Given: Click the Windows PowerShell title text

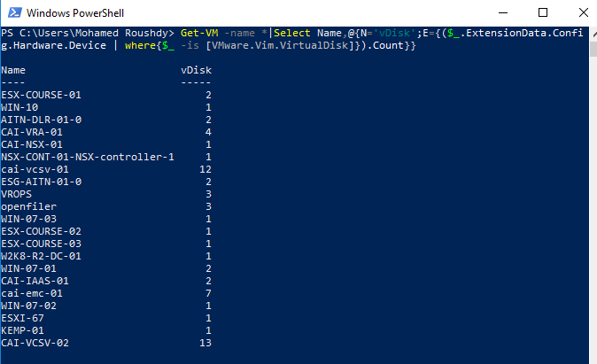Looking at the screenshot, I should coord(73,13).
